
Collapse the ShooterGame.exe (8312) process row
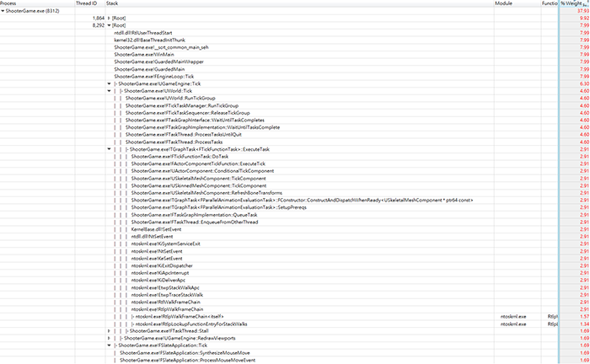[3, 11]
